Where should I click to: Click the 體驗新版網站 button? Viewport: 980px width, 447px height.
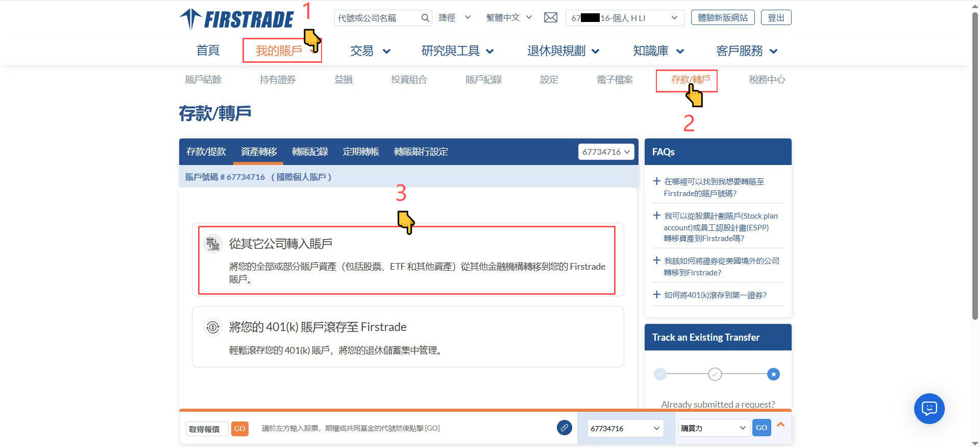coord(722,18)
